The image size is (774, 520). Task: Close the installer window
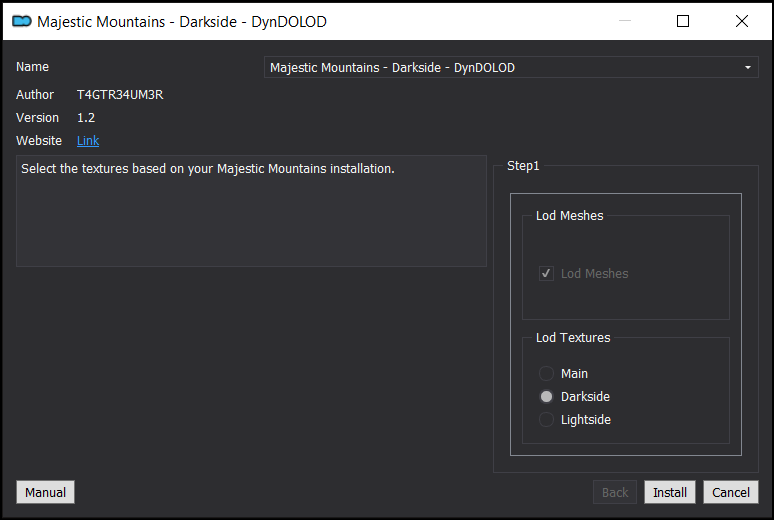coord(741,21)
